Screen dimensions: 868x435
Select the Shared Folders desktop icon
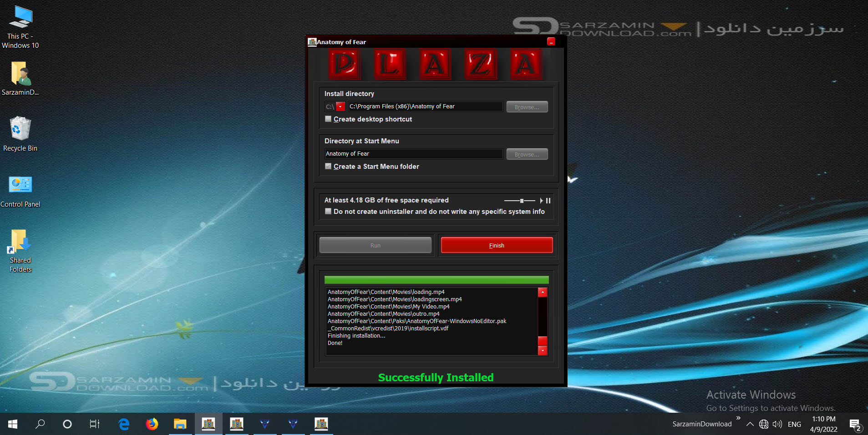[x=20, y=251]
